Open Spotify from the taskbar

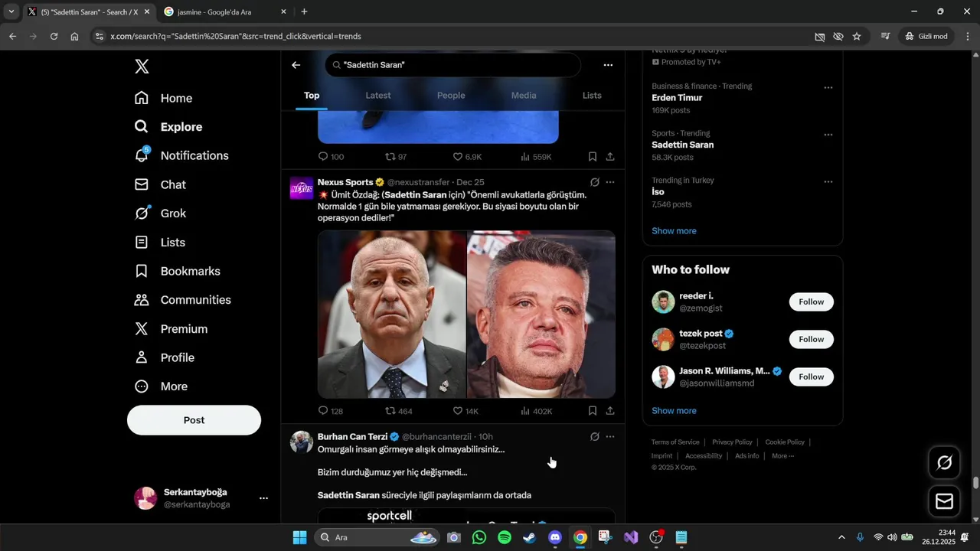point(504,537)
